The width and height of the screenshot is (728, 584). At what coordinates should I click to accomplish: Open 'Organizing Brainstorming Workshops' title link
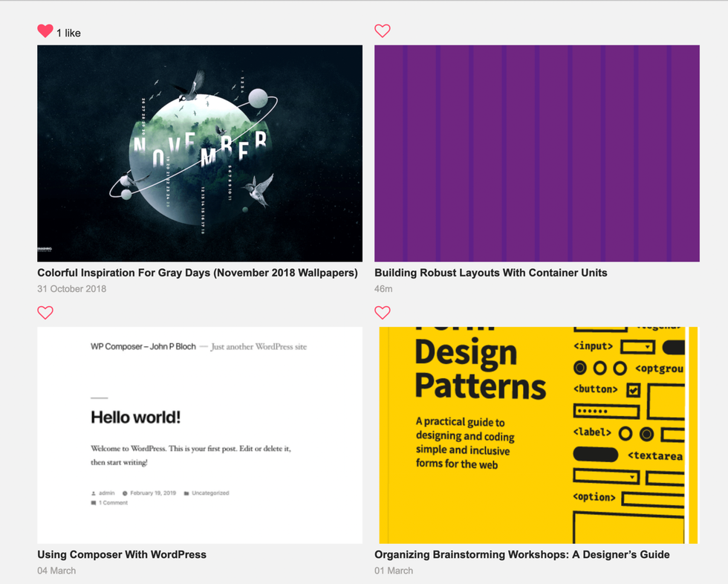[521, 554]
